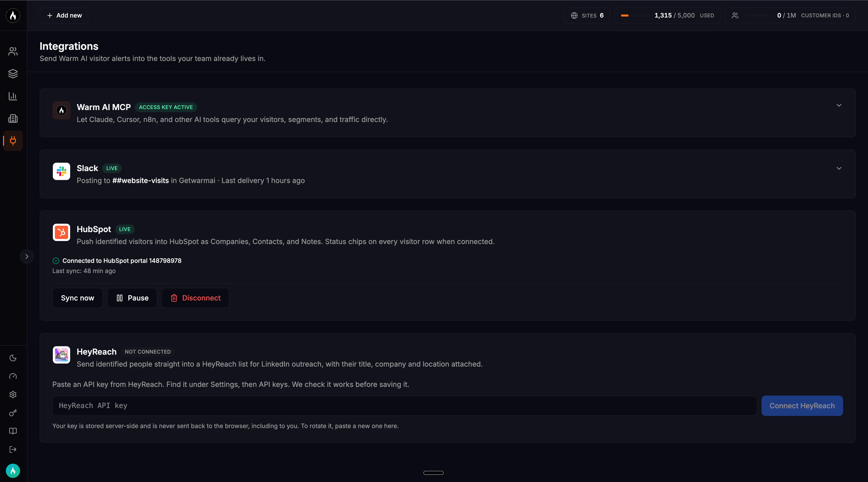The width and height of the screenshot is (868, 482).
Task: Click the LIVE badge next to Slack
Action: (112, 168)
